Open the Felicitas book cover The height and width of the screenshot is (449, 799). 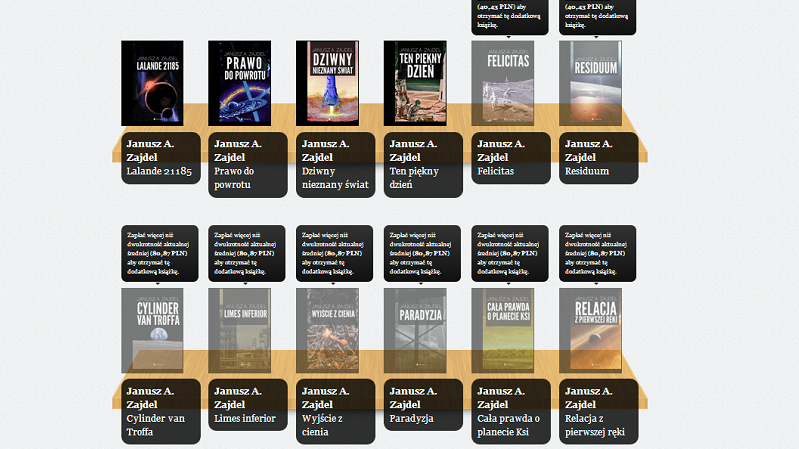503,83
